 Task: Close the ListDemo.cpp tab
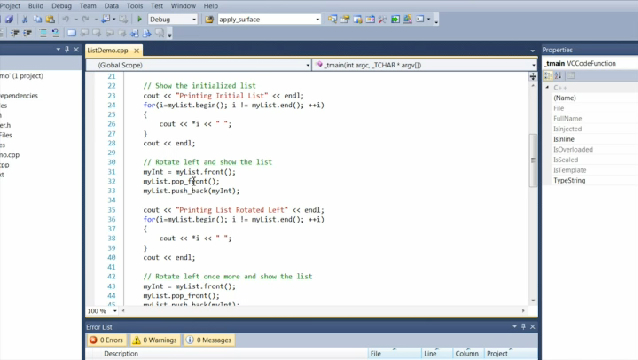[x=136, y=50]
